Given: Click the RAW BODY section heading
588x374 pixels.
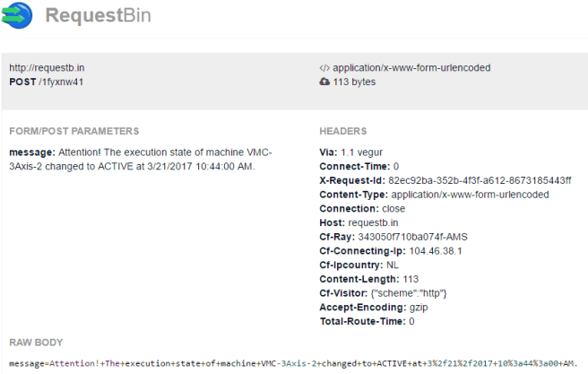Looking at the screenshot, I should pos(36,343).
